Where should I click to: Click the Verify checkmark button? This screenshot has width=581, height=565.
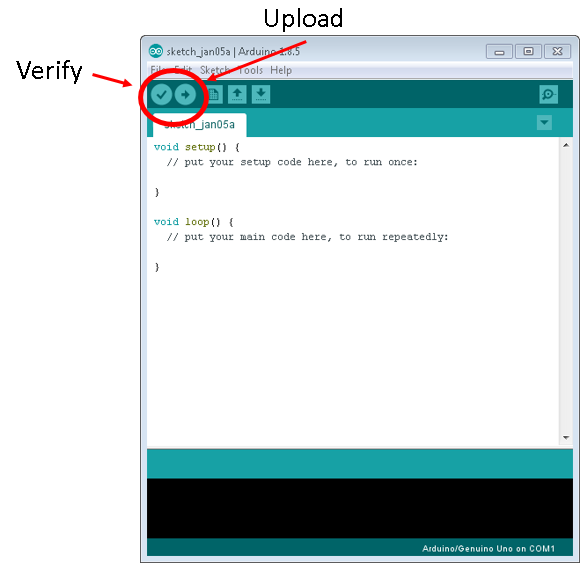coord(161,95)
